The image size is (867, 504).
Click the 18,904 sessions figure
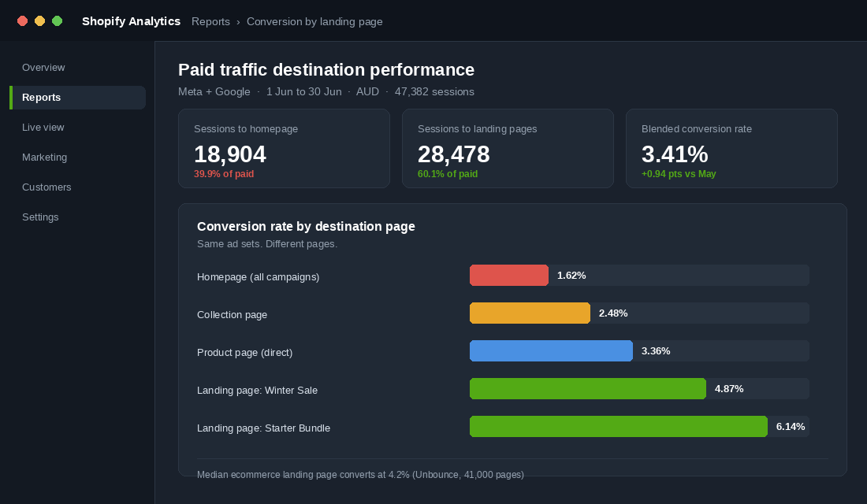[x=230, y=154]
